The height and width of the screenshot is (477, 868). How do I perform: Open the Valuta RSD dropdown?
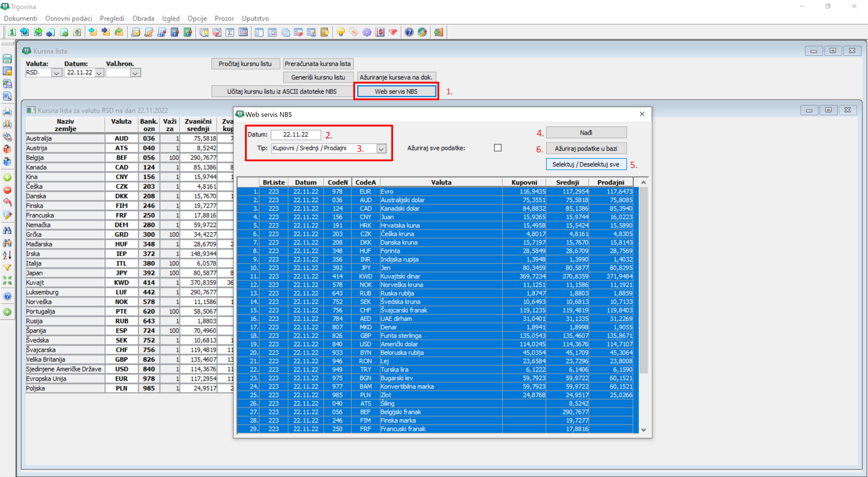tap(56, 73)
